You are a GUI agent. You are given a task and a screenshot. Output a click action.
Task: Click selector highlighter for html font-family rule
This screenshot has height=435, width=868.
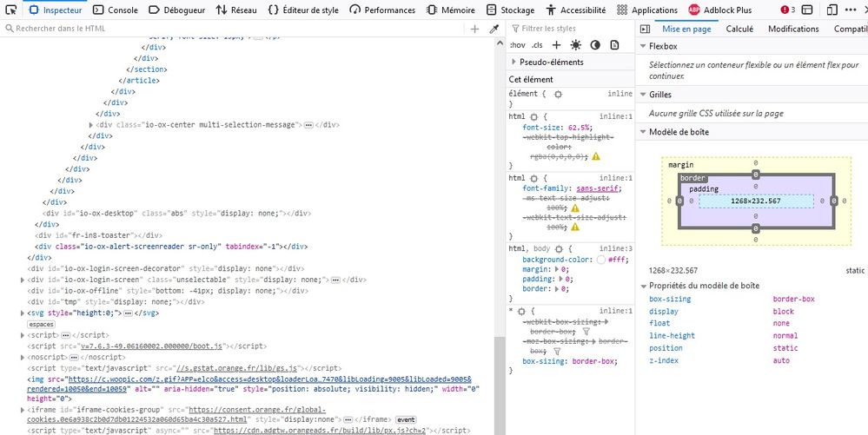pos(533,179)
